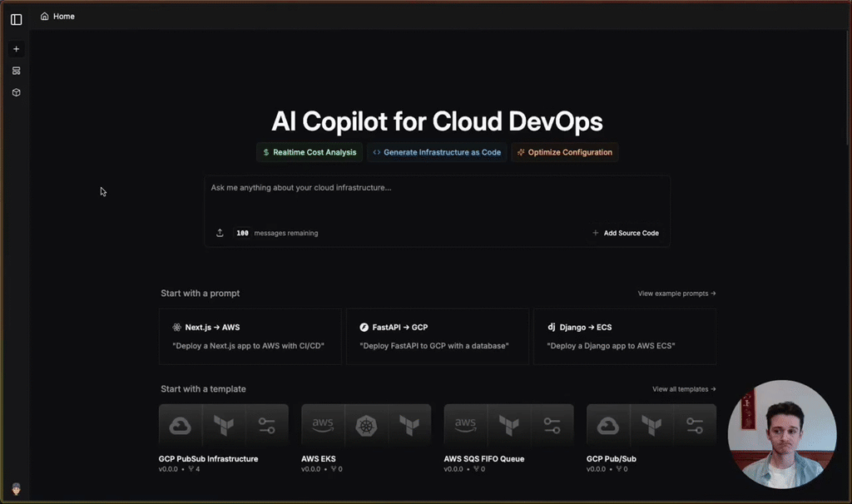Viewport: 852px width, 504px height.
Task: Select the Generate Infrastructure as Code chip
Action: tap(437, 152)
